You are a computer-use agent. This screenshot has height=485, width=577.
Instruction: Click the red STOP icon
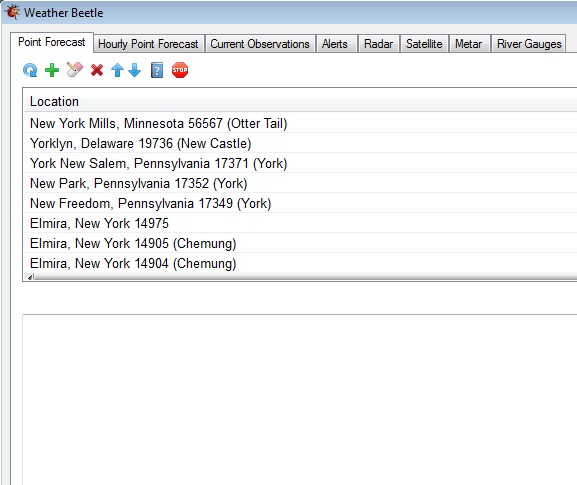180,70
